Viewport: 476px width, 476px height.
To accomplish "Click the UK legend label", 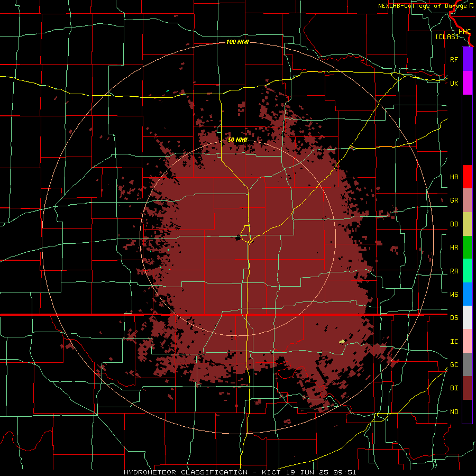I will click(454, 83).
